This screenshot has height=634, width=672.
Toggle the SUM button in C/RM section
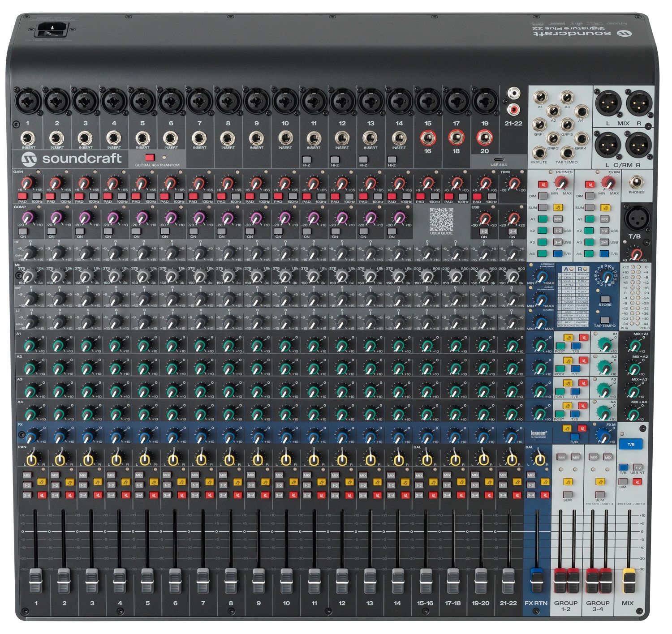[x=590, y=207]
